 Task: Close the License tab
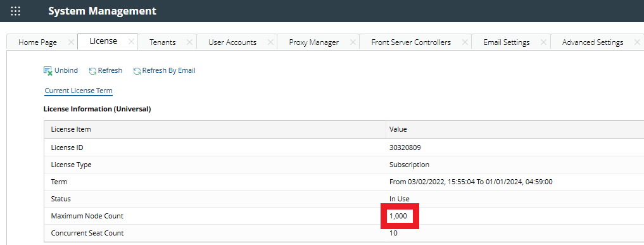(132, 41)
